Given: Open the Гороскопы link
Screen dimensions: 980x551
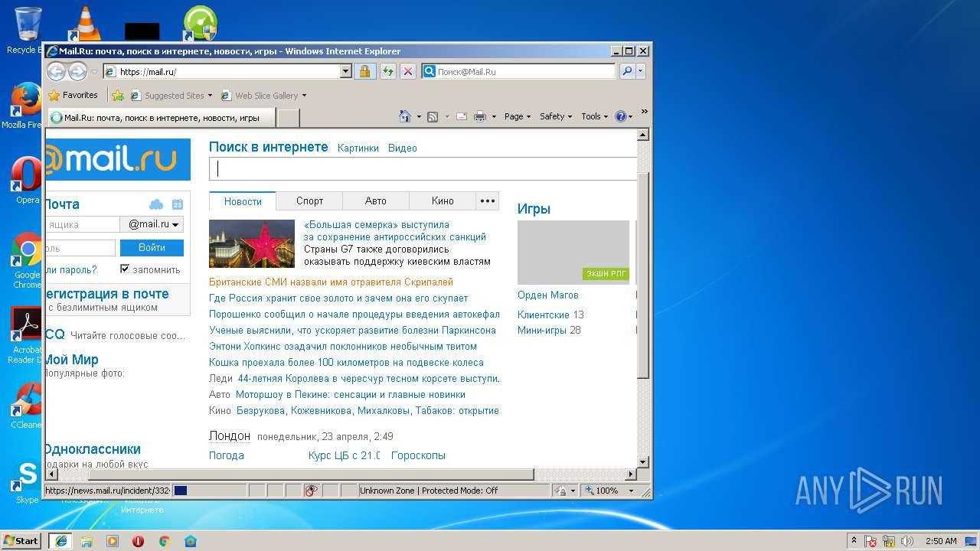Looking at the screenshot, I should [x=418, y=455].
